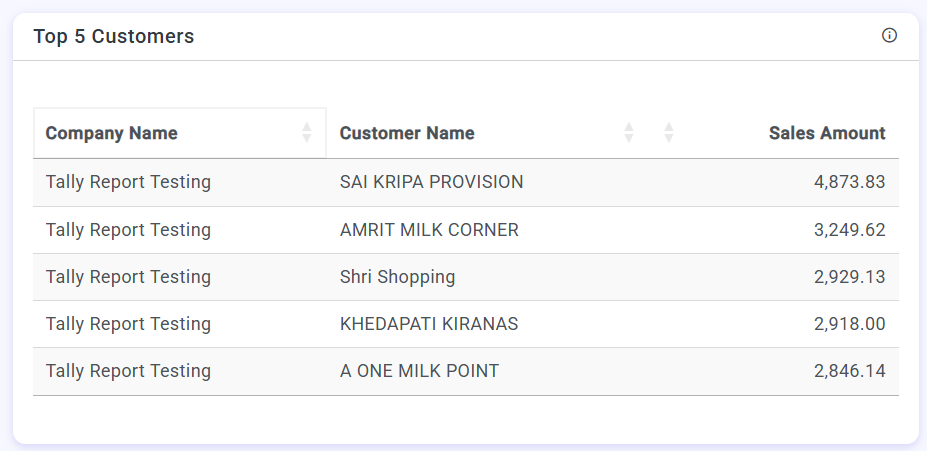Toggle the sort arrows beside Customer Name
Viewport: 927px width, 451px height.
coord(629,133)
